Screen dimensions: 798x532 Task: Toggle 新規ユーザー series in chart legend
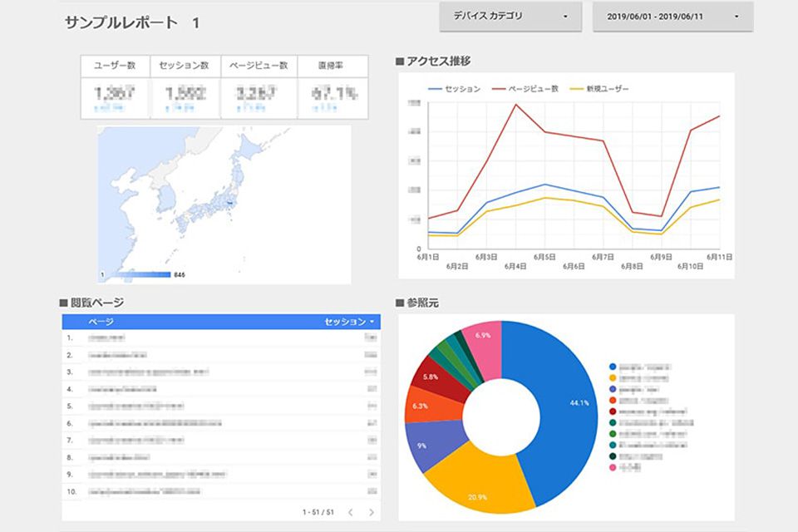(607, 89)
